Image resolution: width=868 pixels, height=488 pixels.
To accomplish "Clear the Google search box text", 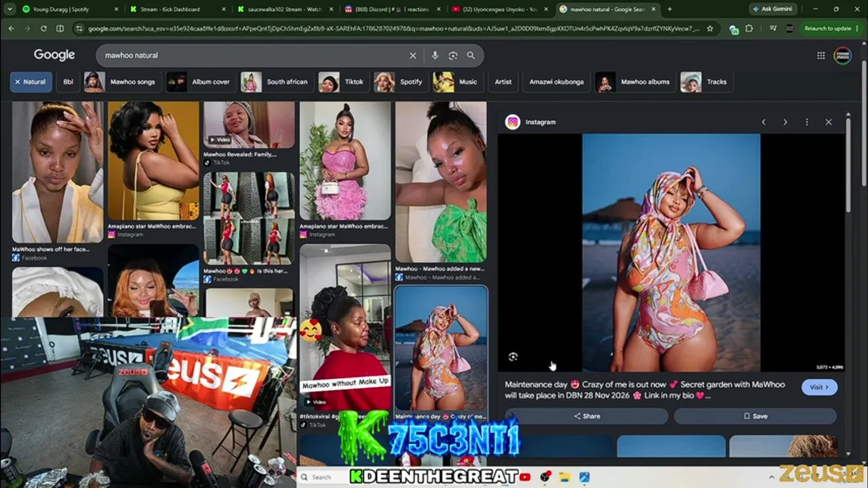I will coord(412,56).
